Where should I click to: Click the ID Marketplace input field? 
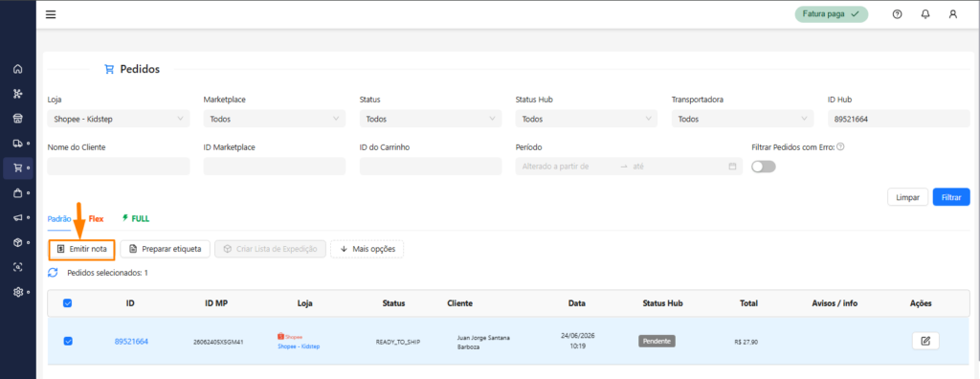275,167
